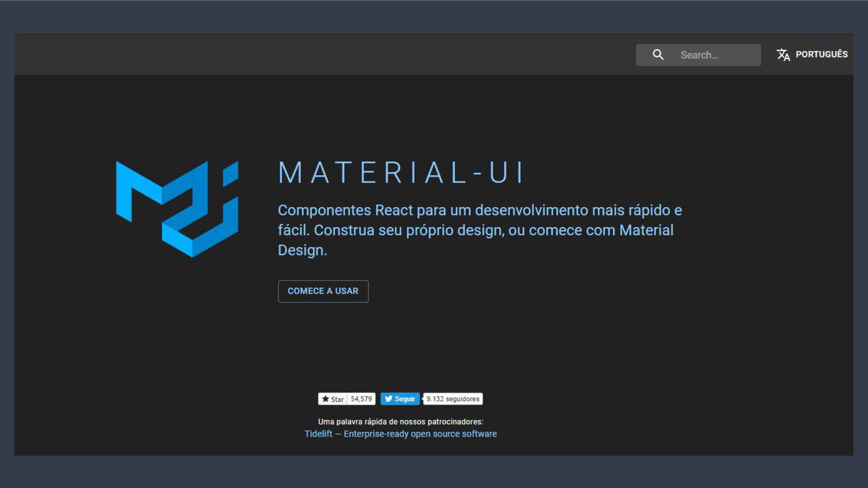Click the 'Uma palavra rápida de nossos patrocinadores' text

point(400,422)
